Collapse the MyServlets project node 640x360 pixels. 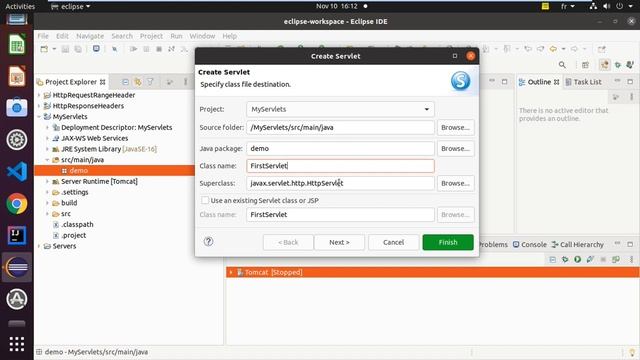pos(39,117)
